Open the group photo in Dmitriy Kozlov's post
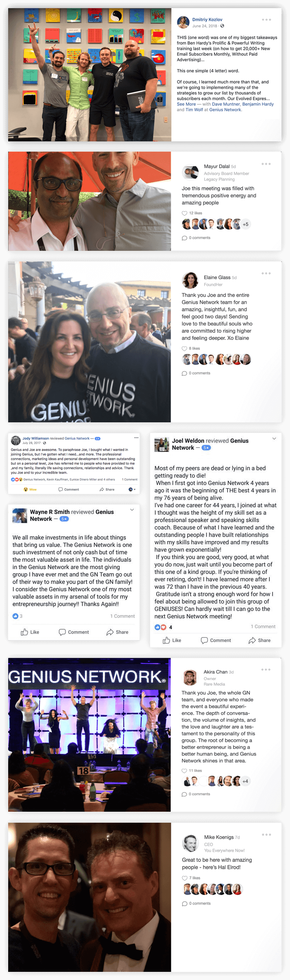Viewport: 290px width, 980px height. [89, 74]
